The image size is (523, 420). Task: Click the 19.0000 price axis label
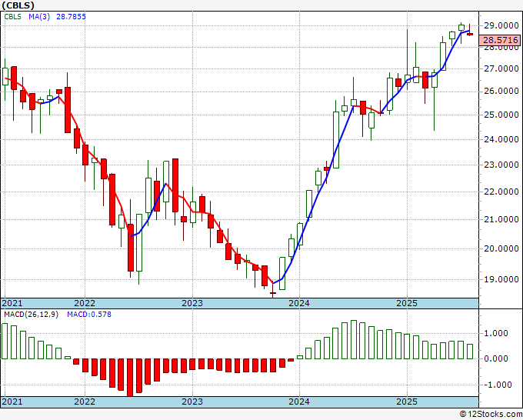(501, 279)
